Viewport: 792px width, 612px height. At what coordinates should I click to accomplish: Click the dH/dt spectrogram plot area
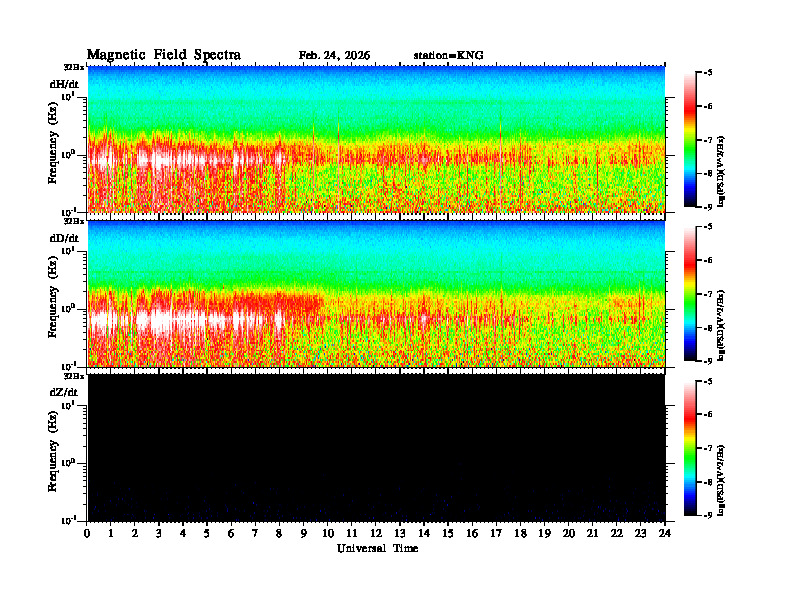376,139
